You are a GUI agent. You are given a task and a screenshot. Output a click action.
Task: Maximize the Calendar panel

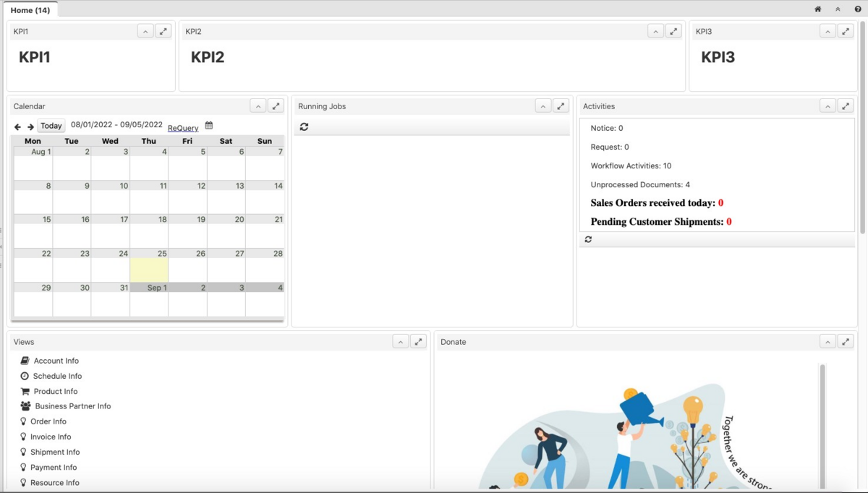276,106
